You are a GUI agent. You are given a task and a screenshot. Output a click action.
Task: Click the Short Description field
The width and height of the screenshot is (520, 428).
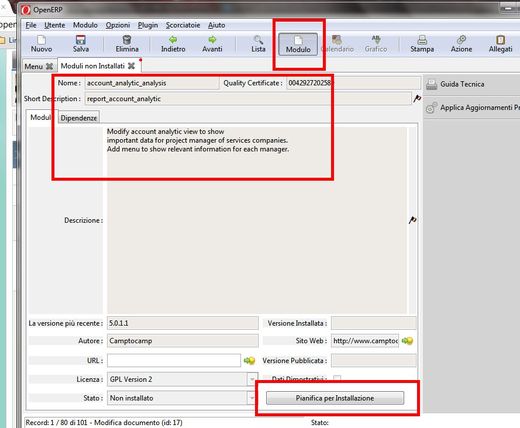coord(248,99)
